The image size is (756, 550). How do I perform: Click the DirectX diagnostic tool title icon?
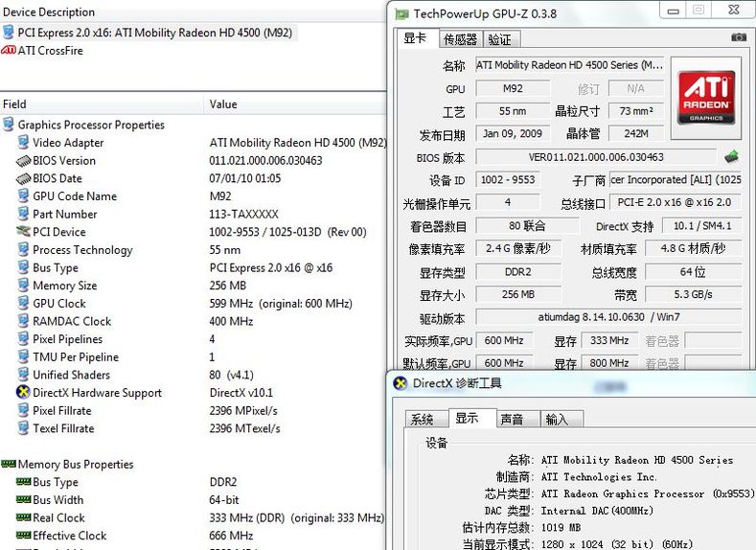point(401,383)
